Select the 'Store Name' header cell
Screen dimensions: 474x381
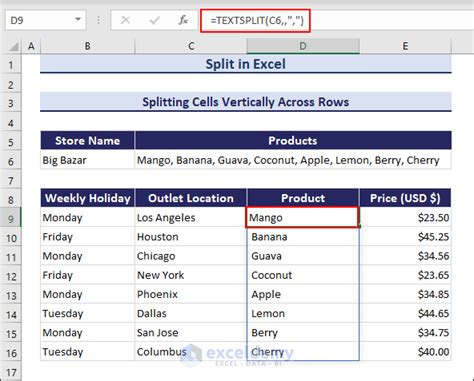click(x=87, y=141)
